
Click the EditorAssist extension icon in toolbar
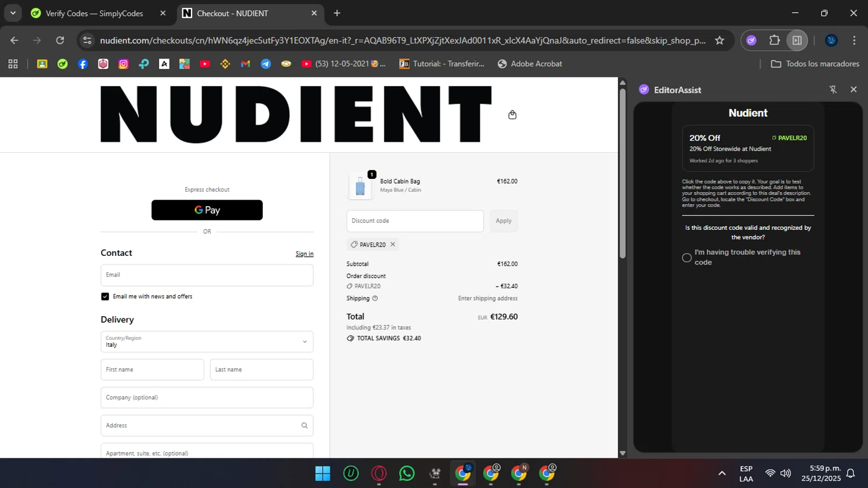point(752,41)
